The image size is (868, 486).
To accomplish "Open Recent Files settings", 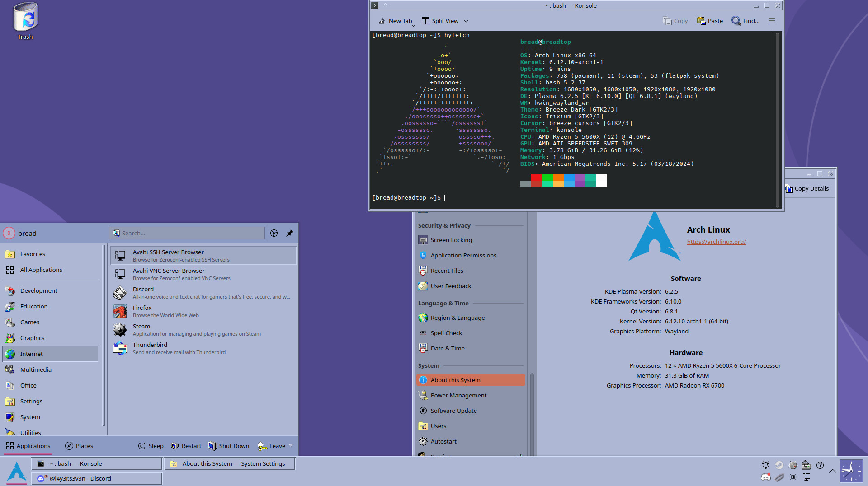I will click(x=470, y=271).
